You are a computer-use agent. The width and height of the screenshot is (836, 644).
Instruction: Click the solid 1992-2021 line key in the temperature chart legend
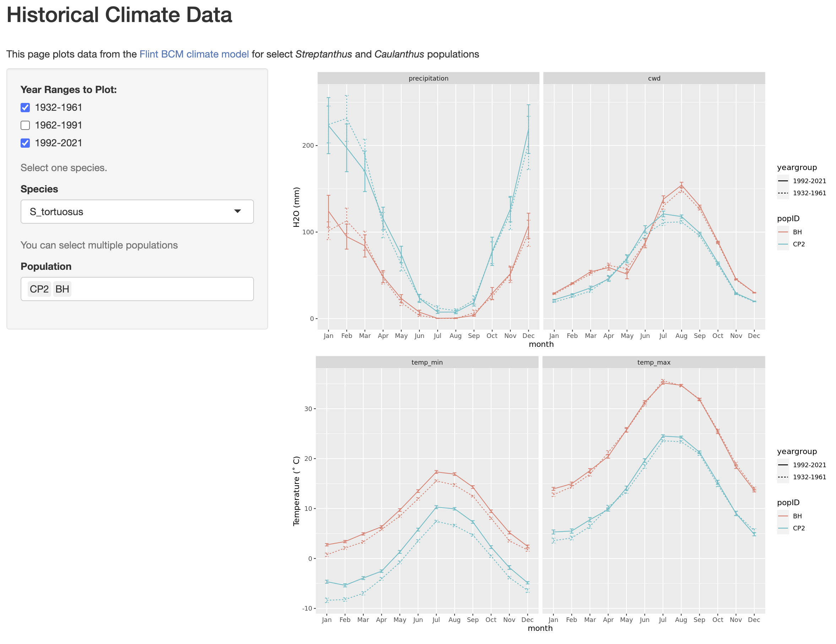pyautogui.click(x=783, y=465)
